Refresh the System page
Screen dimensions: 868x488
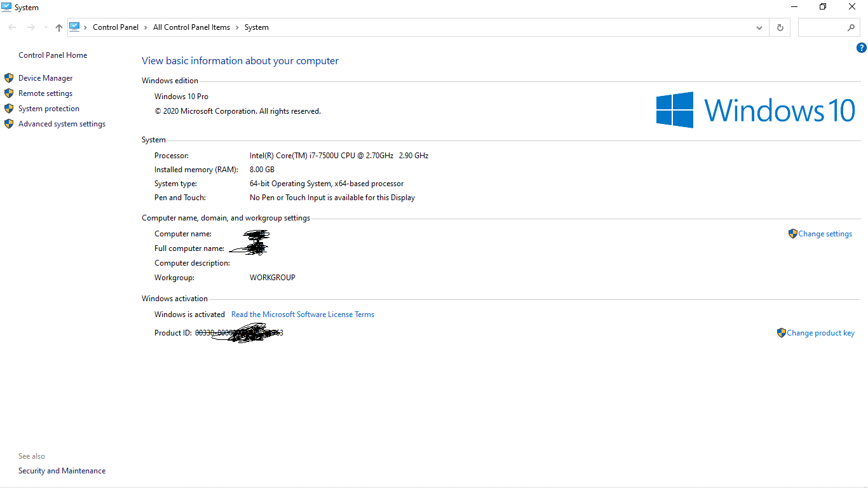780,27
